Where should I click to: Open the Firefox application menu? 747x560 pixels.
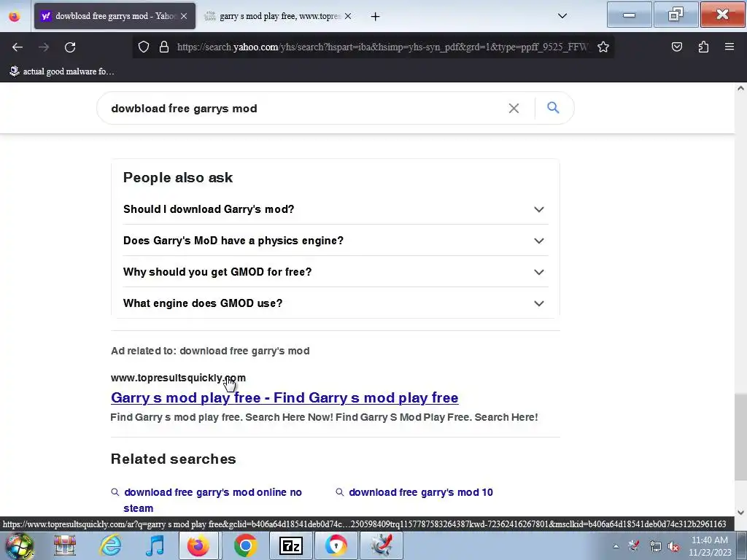[x=729, y=47]
